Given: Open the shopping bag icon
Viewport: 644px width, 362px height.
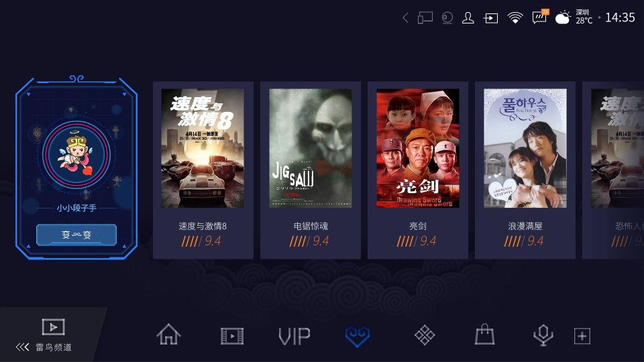Looking at the screenshot, I should tap(484, 335).
